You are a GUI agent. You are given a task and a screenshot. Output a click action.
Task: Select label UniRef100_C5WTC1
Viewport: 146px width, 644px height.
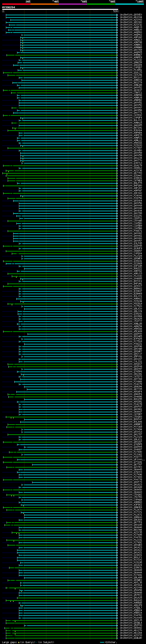pyautogui.click(x=131, y=93)
